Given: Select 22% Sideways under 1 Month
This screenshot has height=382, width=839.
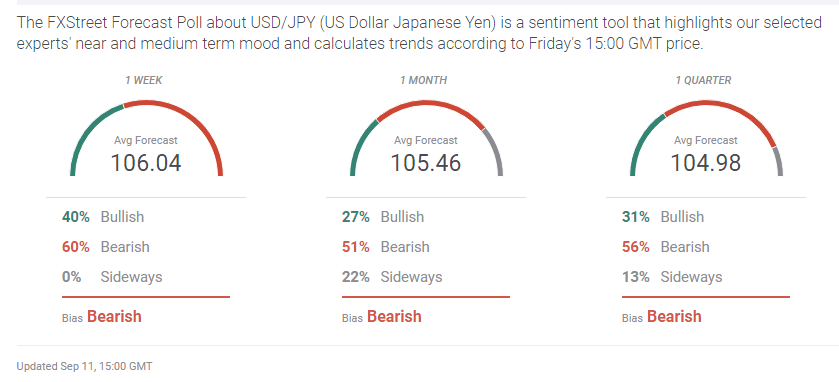Looking at the screenshot, I should 392,277.
